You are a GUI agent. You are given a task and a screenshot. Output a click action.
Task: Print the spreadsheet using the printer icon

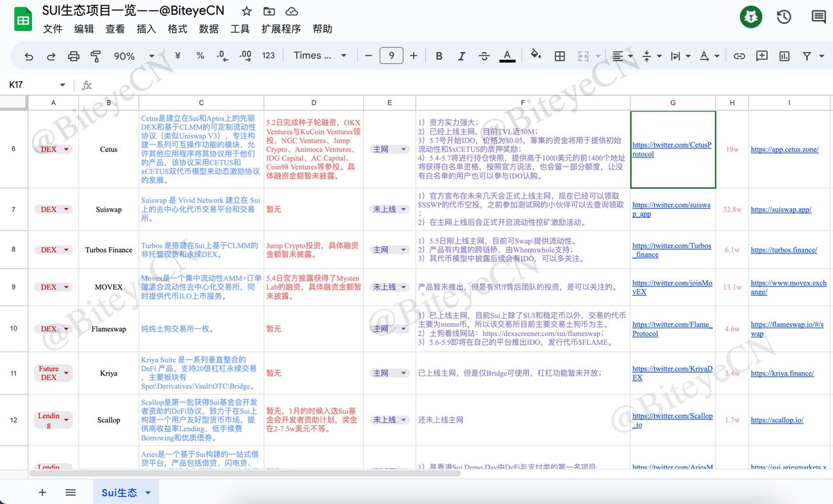click(74, 56)
